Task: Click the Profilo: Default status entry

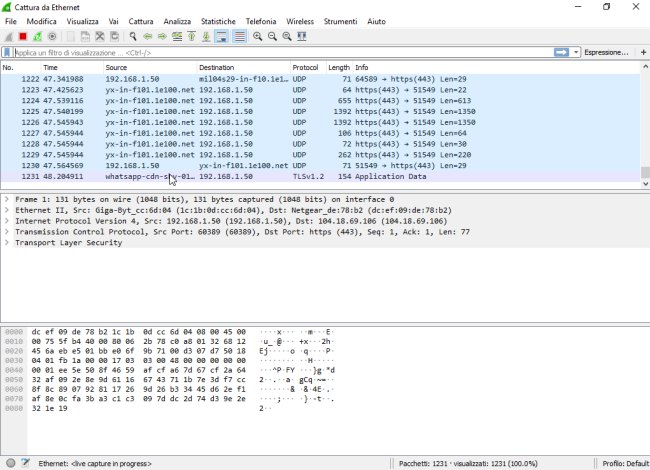Action: click(625, 463)
